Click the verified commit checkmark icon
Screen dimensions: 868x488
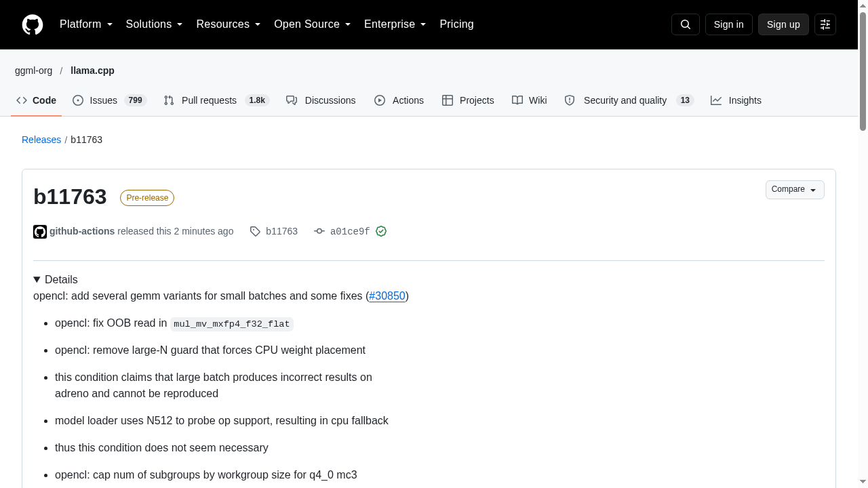(x=381, y=231)
